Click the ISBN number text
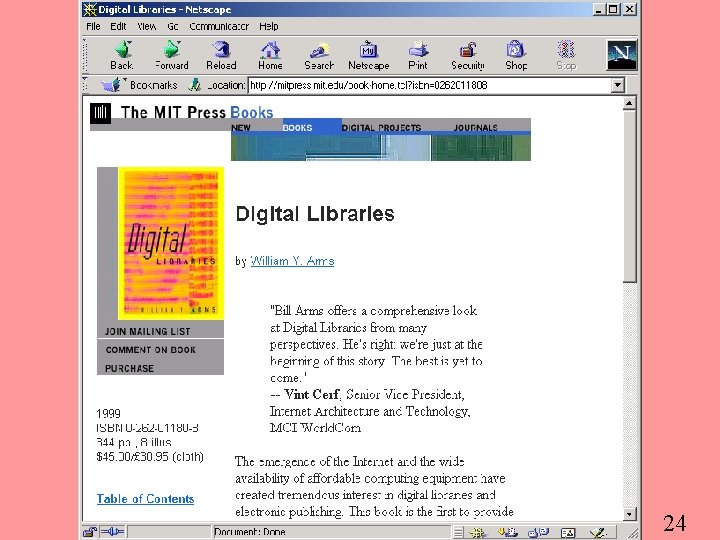The image size is (720, 540). 147,428
